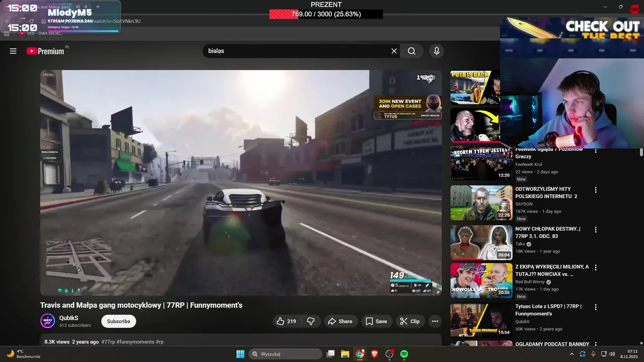644x362 pixels.
Task: Open the weather widget showing 4°C
Action: (23, 354)
